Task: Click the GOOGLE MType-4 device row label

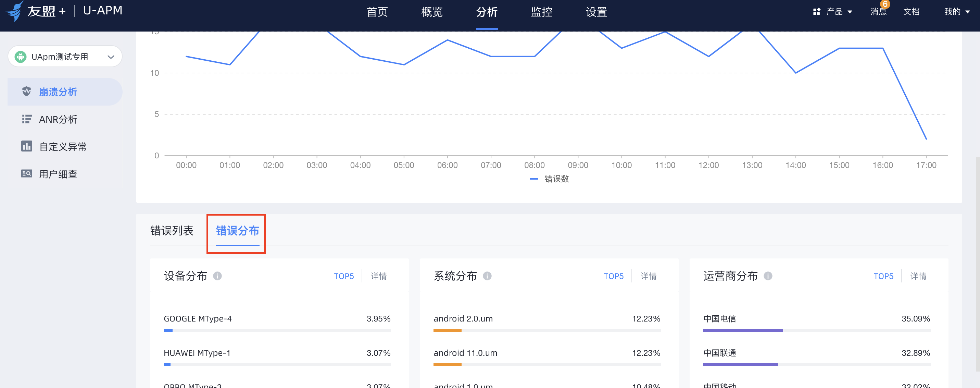Action: (x=198, y=318)
